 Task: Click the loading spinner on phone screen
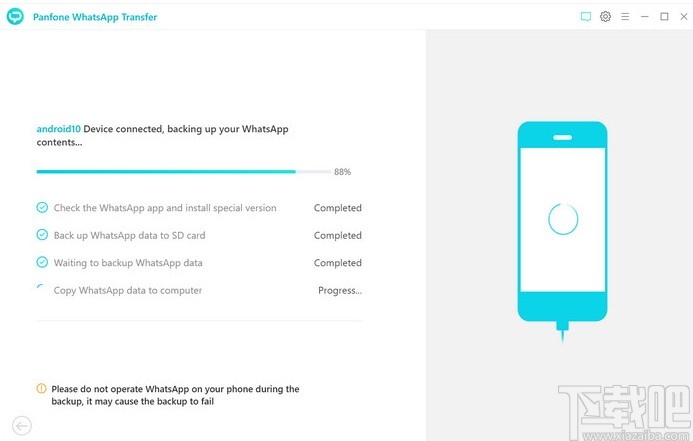[x=562, y=218]
